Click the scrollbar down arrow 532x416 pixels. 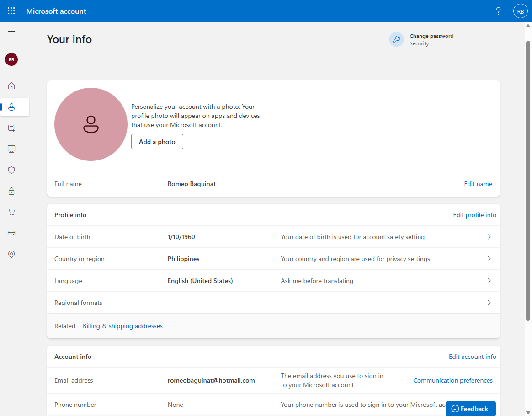pos(528,412)
